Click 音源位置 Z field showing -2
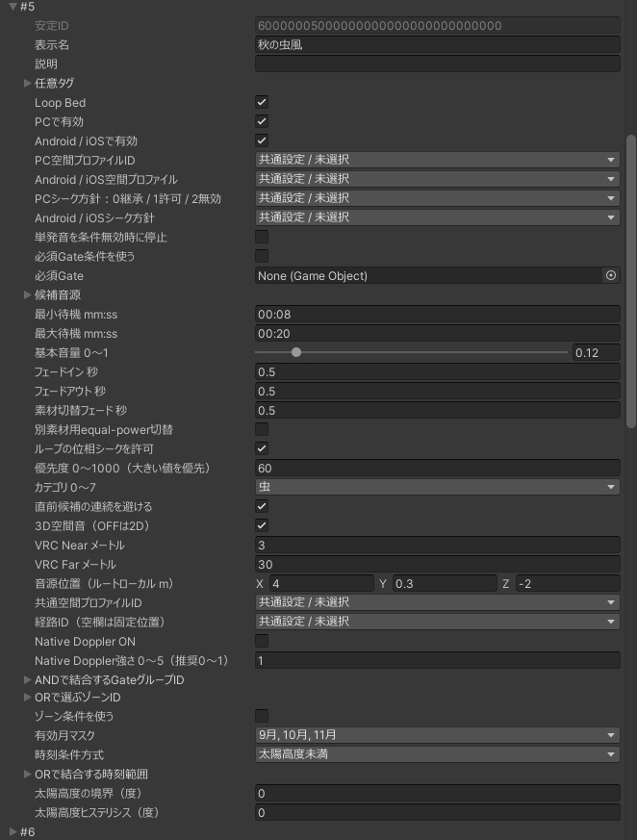The image size is (637, 840). [x=568, y=583]
